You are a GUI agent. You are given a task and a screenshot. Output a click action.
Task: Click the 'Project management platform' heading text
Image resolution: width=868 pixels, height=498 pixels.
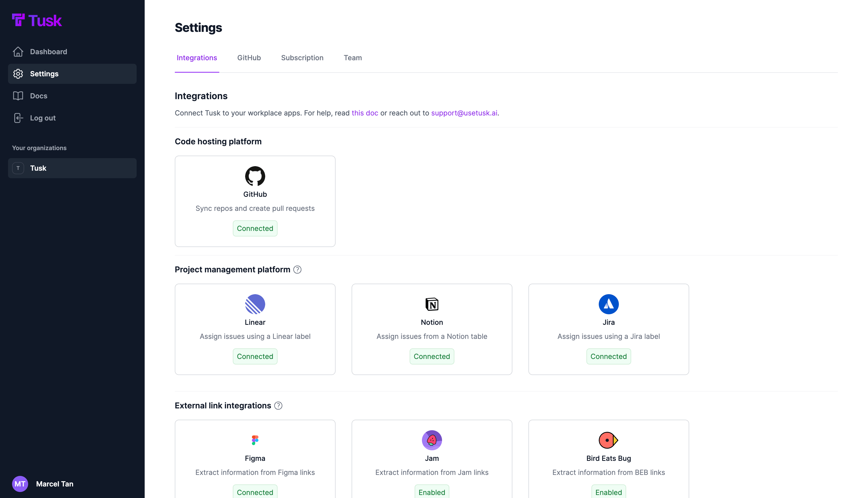point(232,270)
